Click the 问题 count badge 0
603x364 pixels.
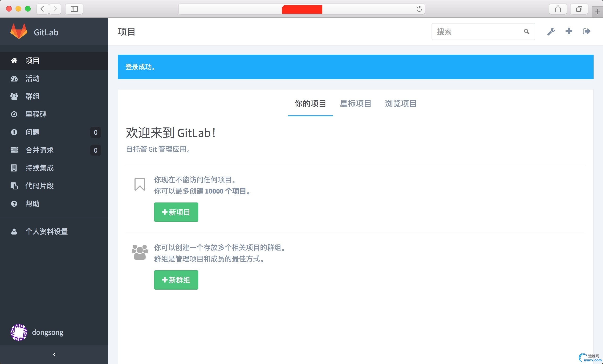96,132
